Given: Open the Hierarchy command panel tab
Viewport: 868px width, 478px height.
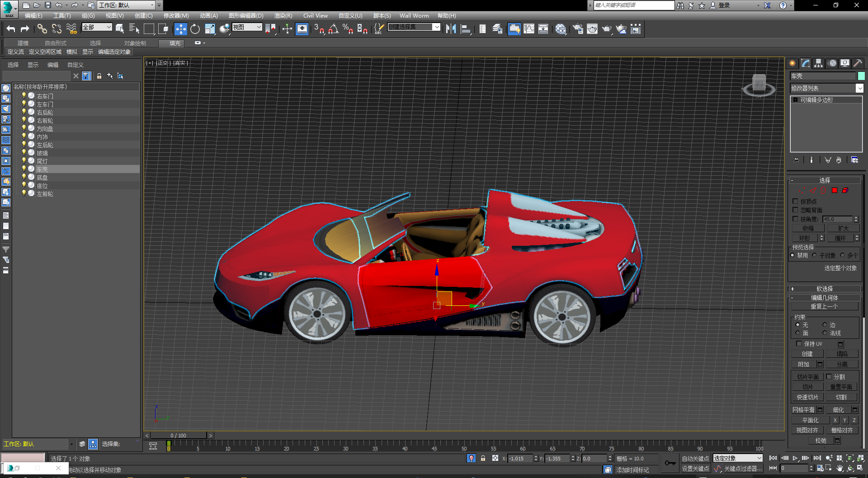Looking at the screenshot, I should [x=819, y=63].
